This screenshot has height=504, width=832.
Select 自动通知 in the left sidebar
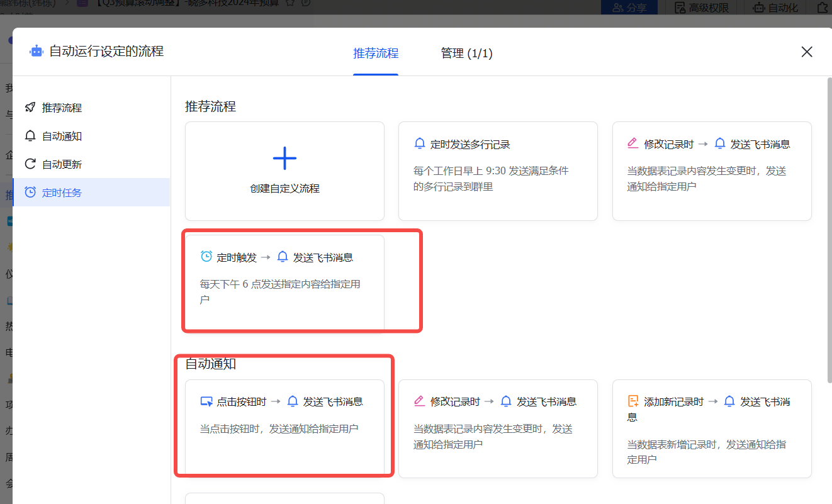[91, 136]
